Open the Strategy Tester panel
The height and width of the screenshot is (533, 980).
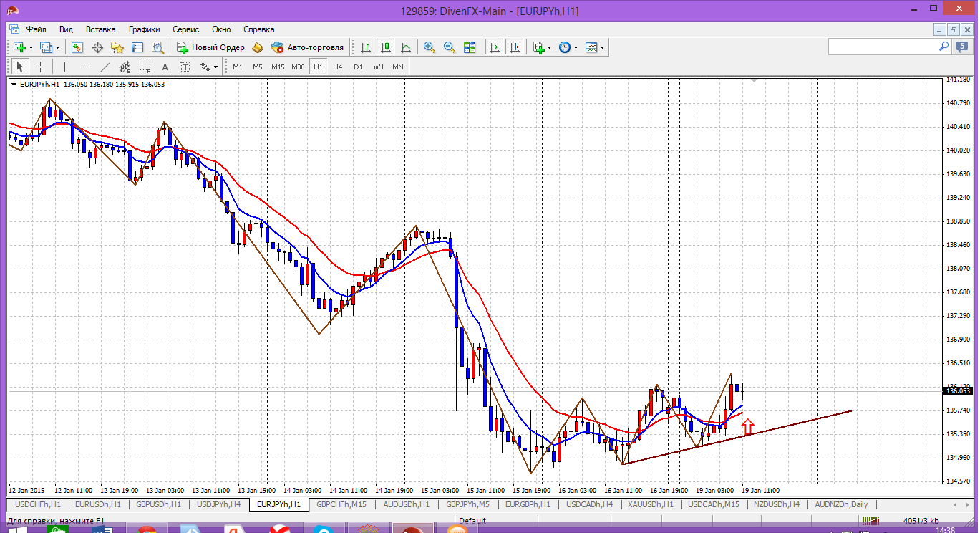(x=157, y=47)
